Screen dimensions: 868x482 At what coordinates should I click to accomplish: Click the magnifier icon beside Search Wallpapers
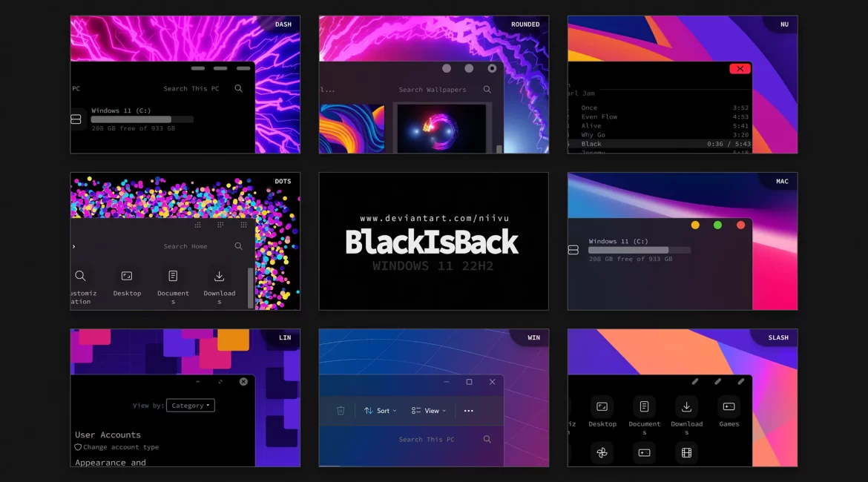[x=487, y=90]
